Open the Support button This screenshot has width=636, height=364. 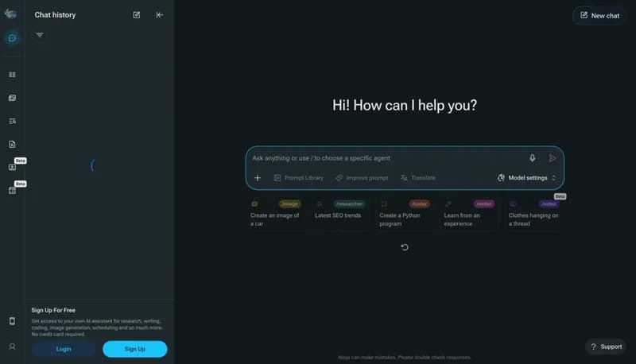coord(606,347)
